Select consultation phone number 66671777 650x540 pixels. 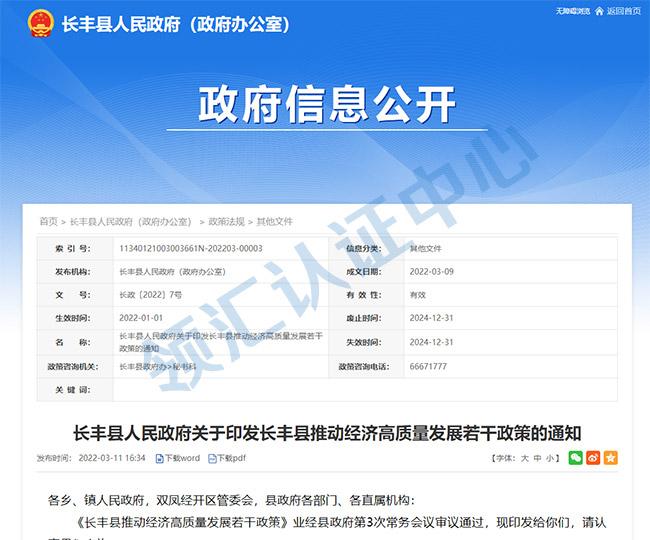pyautogui.click(x=428, y=366)
